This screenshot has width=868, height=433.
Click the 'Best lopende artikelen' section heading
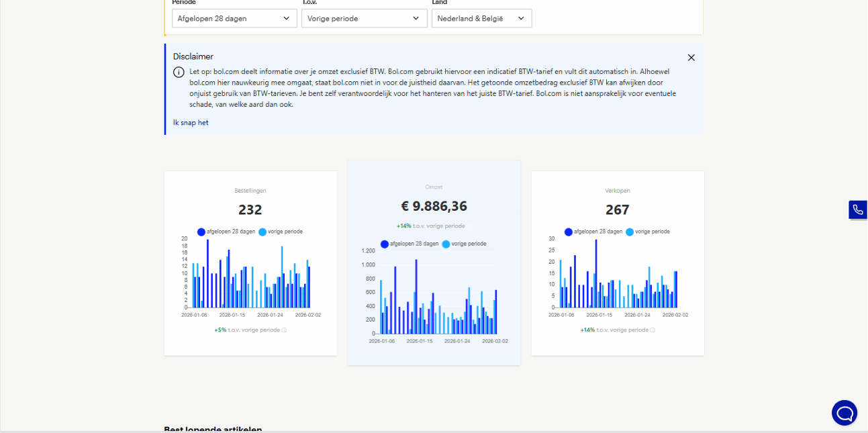pos(213,430)
